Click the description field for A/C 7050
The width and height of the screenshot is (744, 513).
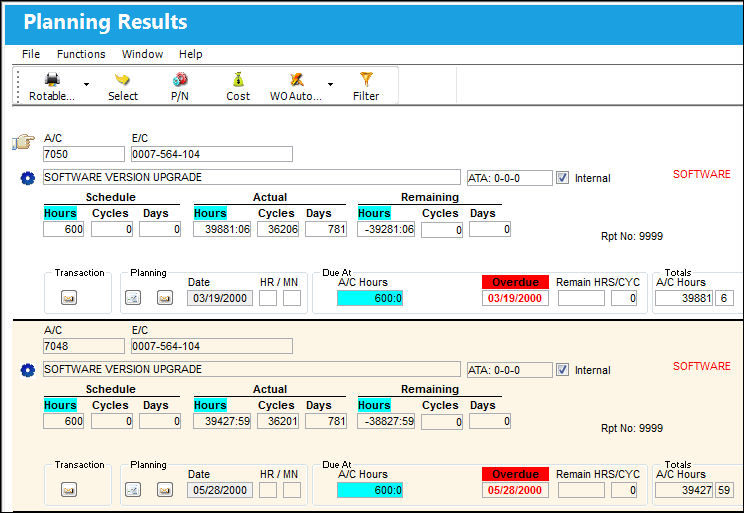pos(251,177)
